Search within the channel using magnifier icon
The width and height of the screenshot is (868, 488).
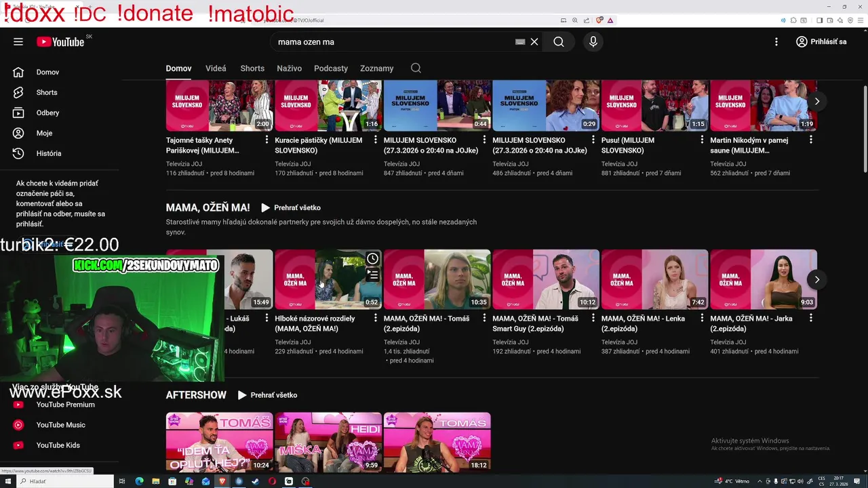(416, 68)
